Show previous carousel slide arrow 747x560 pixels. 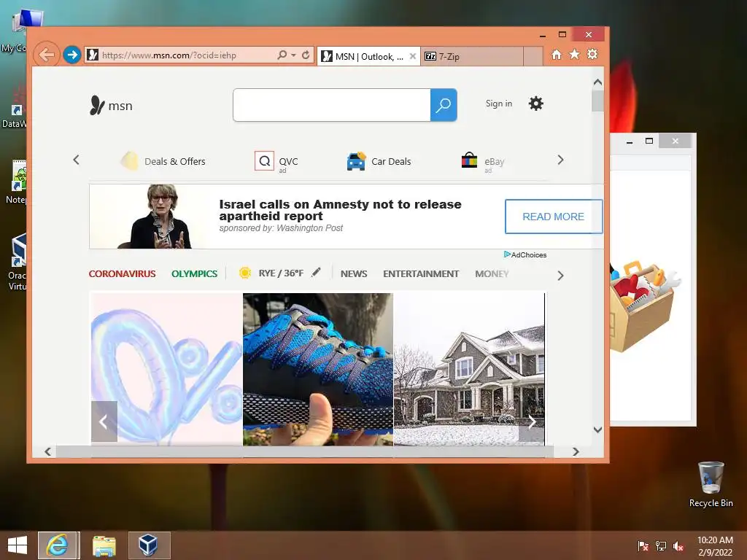pyautogui.click(x=104, y=421)
